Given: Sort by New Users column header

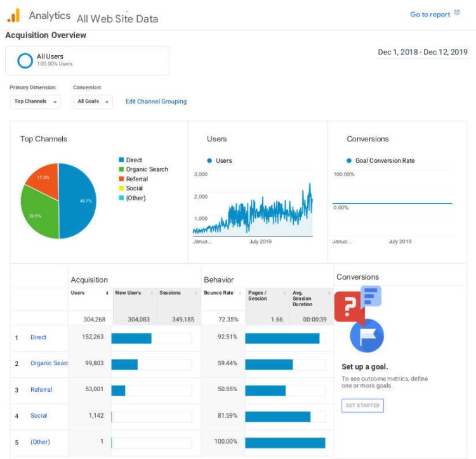Looking at the screenshot, I should tap(128, 293).
